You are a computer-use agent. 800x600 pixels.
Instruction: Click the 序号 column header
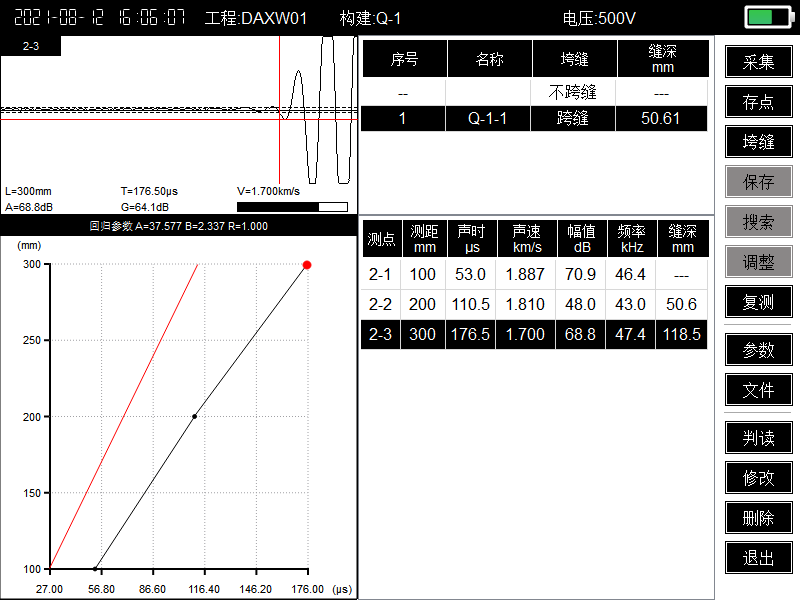(x=405, y=59)
